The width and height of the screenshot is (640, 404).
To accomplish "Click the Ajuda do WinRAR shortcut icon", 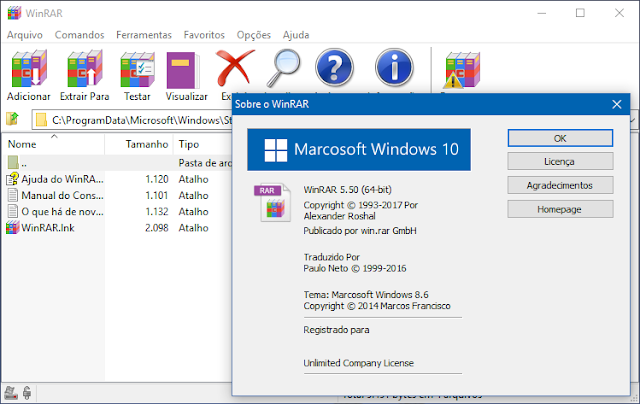I will click(x=13, y=179).
